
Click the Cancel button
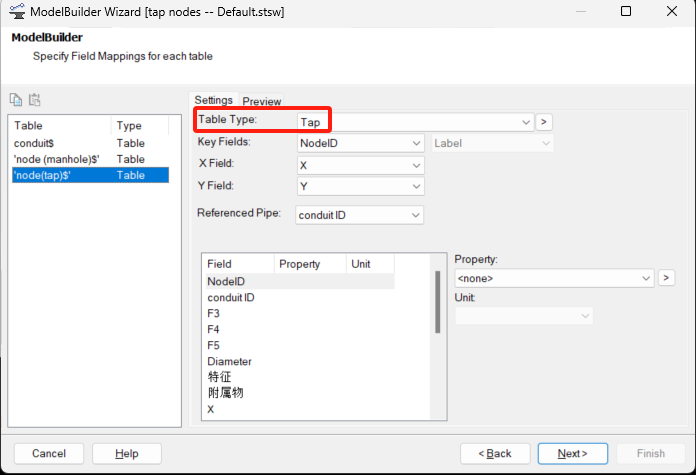click(x=49, y=453)
